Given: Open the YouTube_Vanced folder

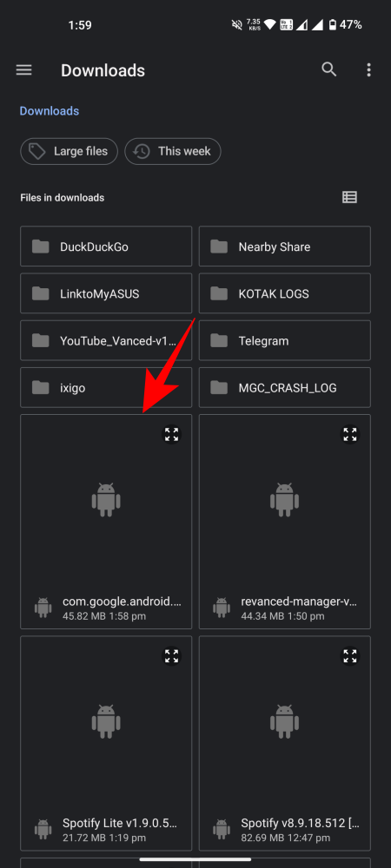Looking at the screenshot, I should (x=106, y=340).
